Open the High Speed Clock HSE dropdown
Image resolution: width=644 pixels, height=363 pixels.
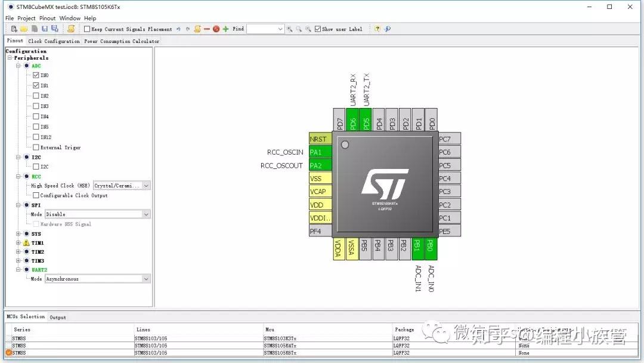(146, 185)
